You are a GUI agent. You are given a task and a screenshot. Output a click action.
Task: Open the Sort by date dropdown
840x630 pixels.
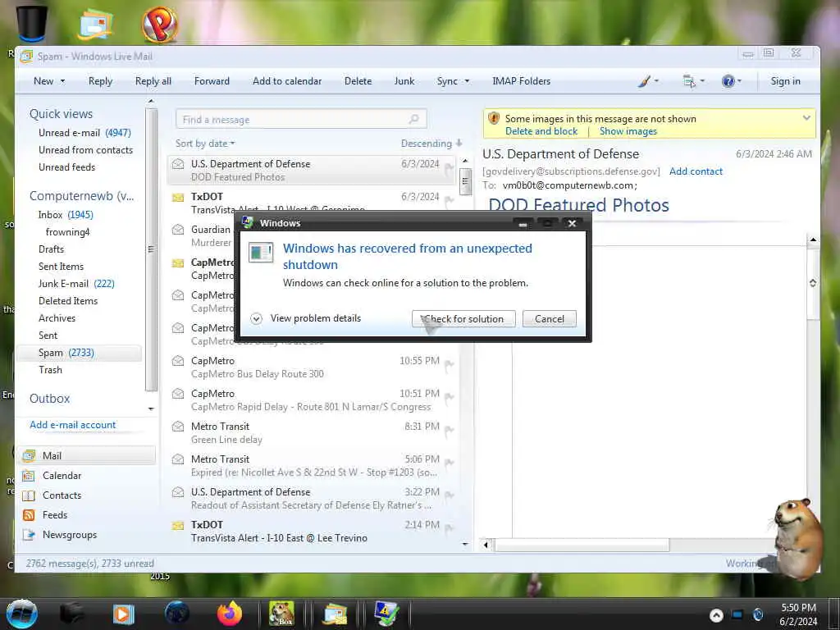point(205,144)
